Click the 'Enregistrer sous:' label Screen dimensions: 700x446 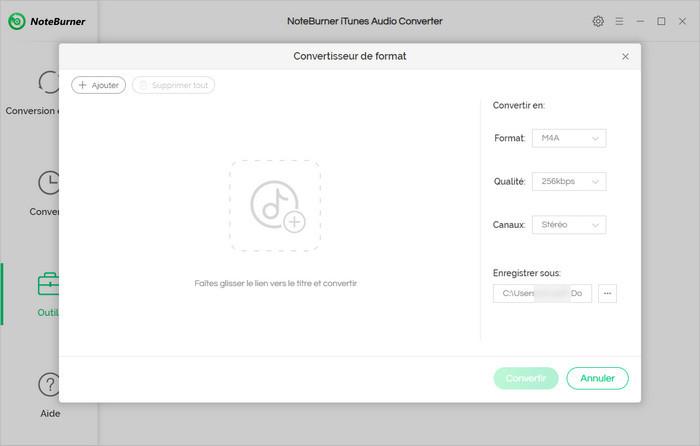pos(527,273)
